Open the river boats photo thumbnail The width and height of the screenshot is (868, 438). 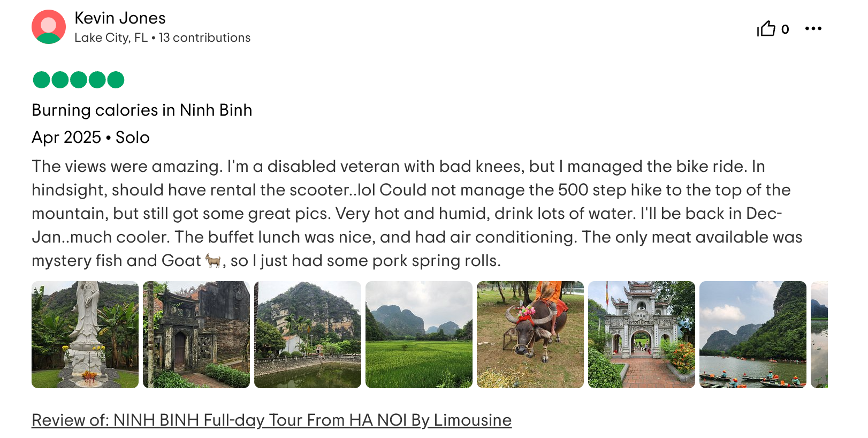753,335
